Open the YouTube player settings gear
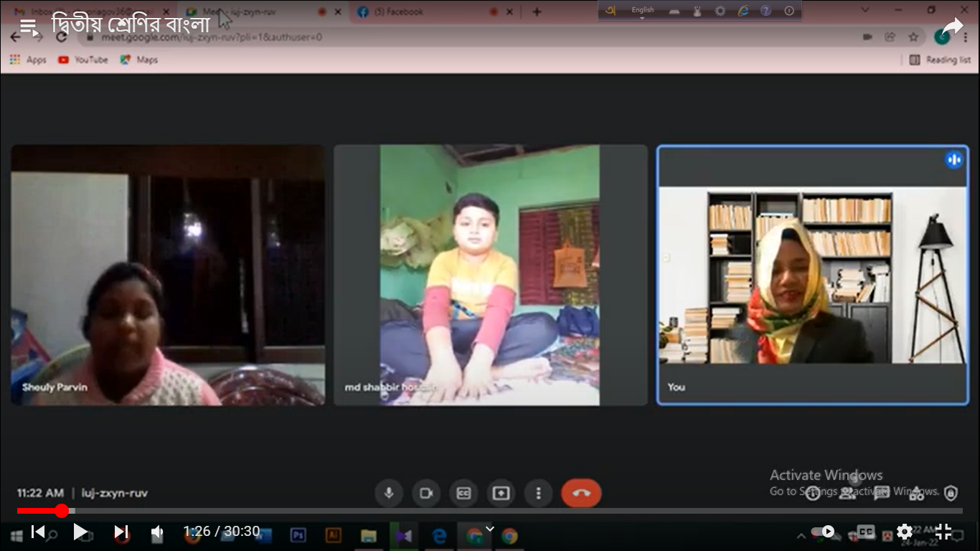This screenshot has height=551, width=980. pyautogui.click(x=905, y=532)
